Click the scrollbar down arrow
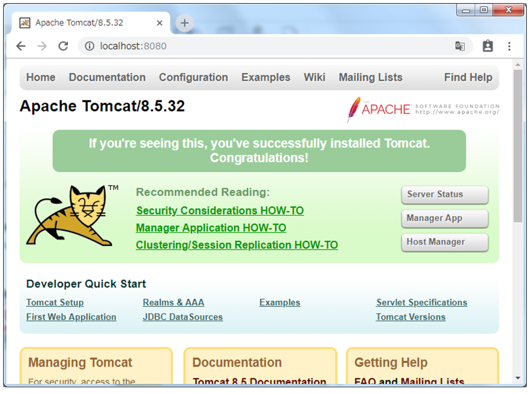The height and width of the screenshot is (394, 532). coord(518,379)
